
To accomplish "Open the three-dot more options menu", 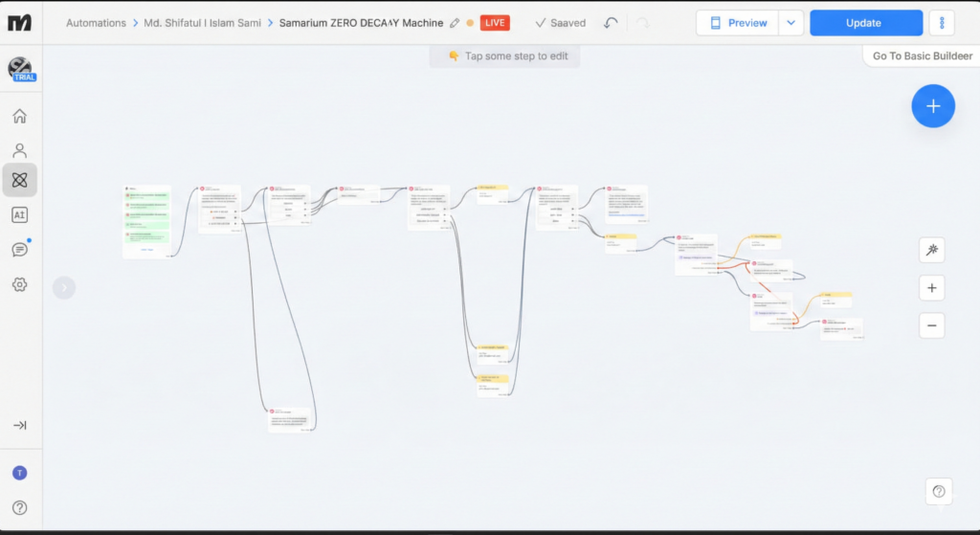I will coord(942,23).
